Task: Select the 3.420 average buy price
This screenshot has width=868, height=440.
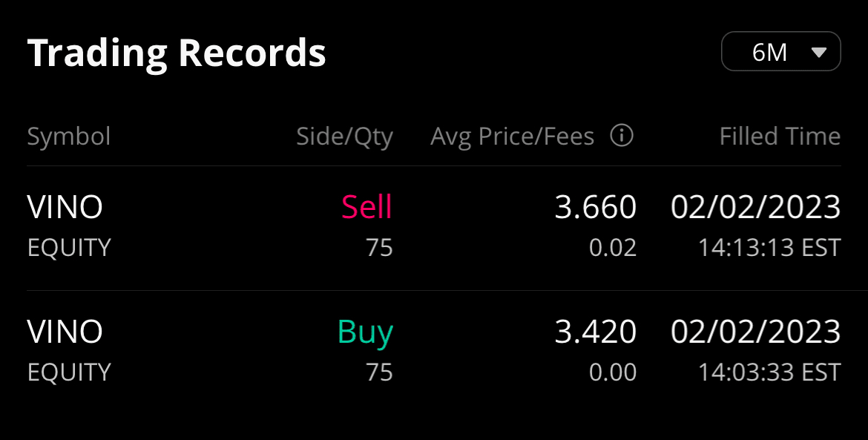Action: pyautogui.click(x=596, y=332)
